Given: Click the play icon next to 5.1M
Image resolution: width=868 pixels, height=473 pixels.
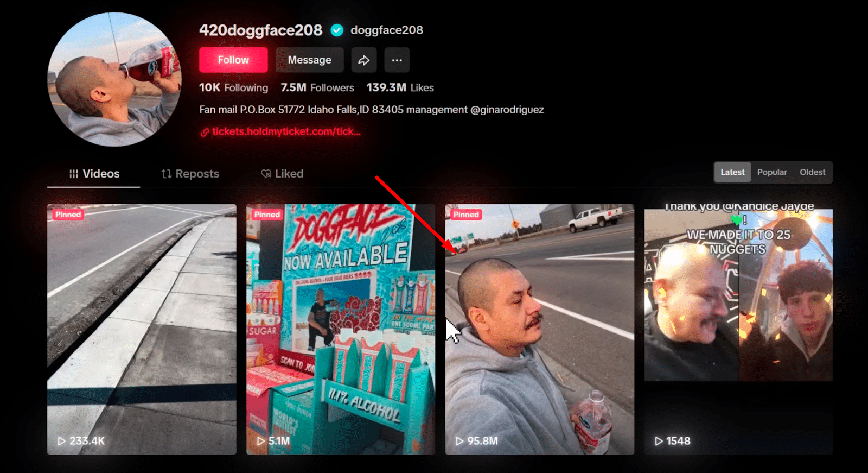Looking at the screenshot, I should pyautogui.click(x=261, y=441).
